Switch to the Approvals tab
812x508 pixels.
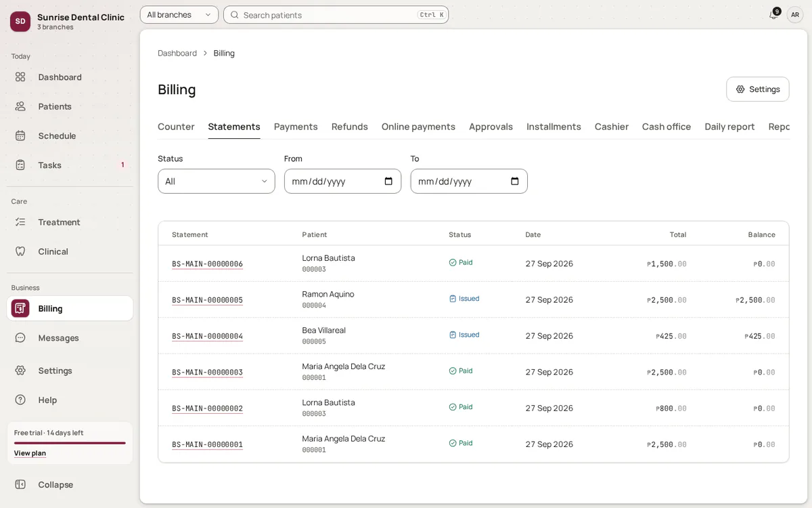(491, 127)
